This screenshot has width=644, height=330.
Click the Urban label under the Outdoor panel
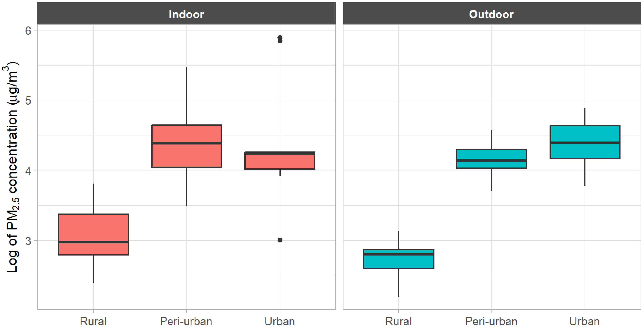pos(584,321)
